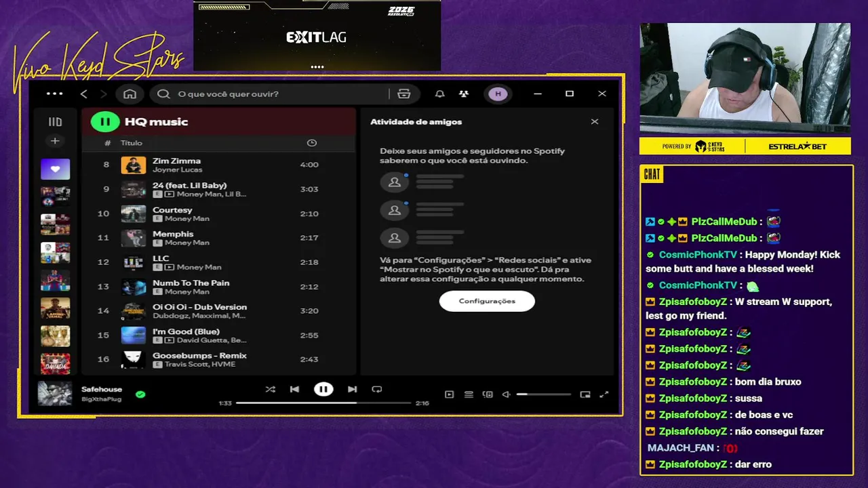
Task: Open the mini player icon
Action: [585, 394]
